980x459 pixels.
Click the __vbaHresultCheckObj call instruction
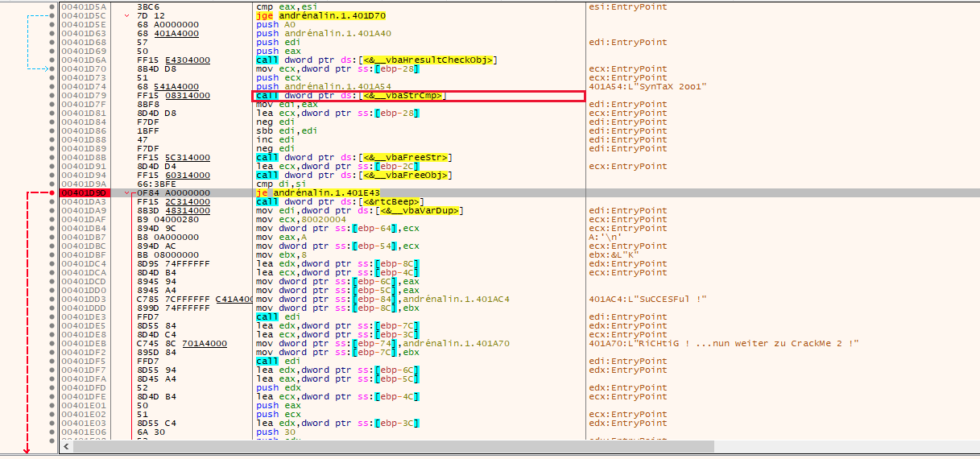click(x=376, y=60)
